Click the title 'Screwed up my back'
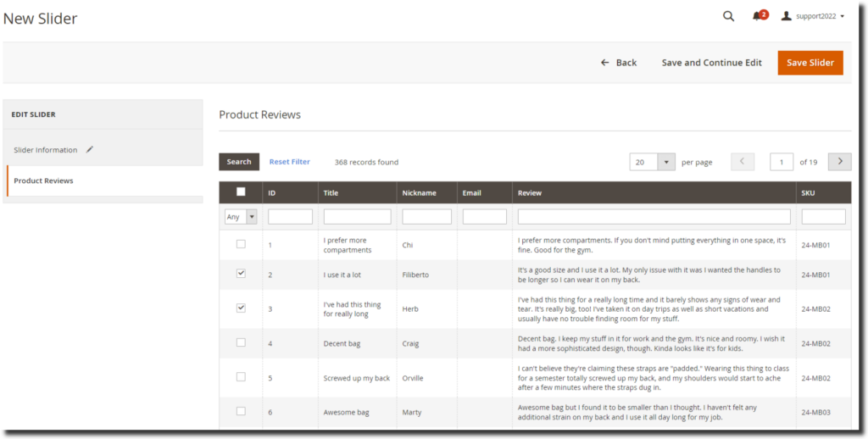This screenshot has height=439, width=868. (357, 378)
